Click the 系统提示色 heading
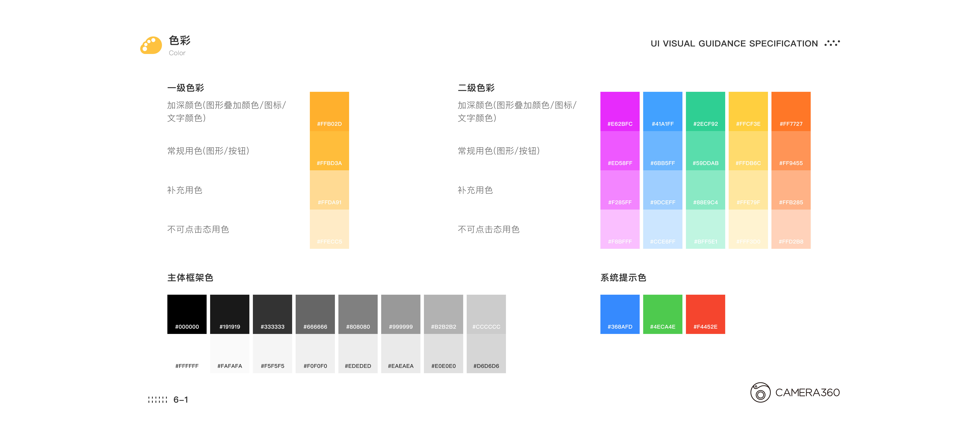The image size is (980, 438). coord(623,278)
